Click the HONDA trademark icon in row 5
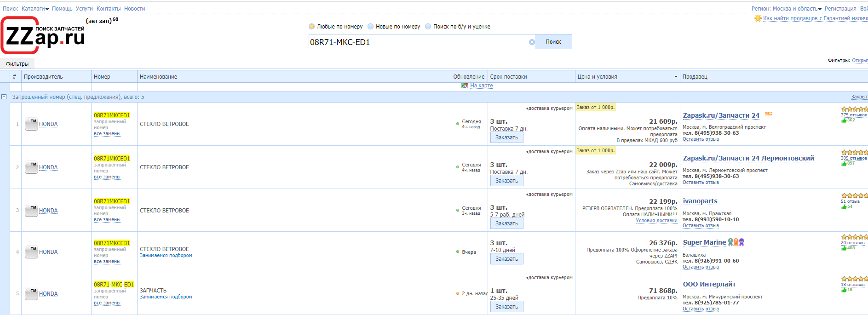This screenshot has width=868, height=315. 31,294
